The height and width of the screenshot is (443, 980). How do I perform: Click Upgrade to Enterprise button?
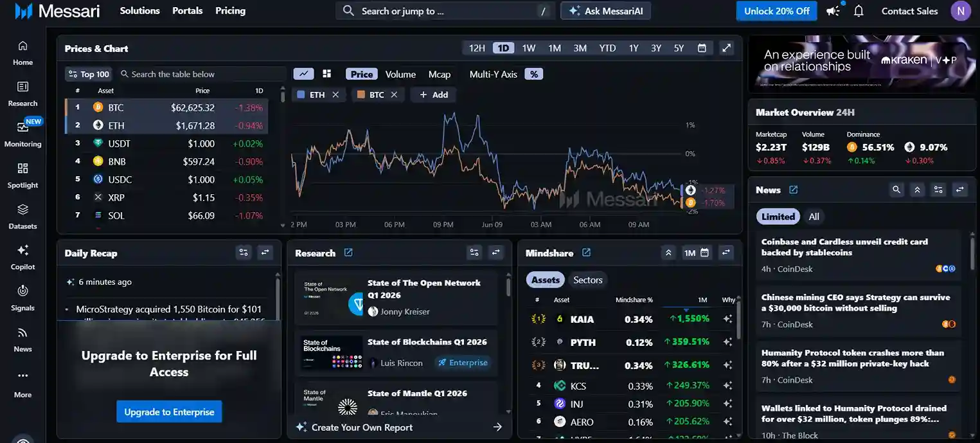tap(169, 411)
